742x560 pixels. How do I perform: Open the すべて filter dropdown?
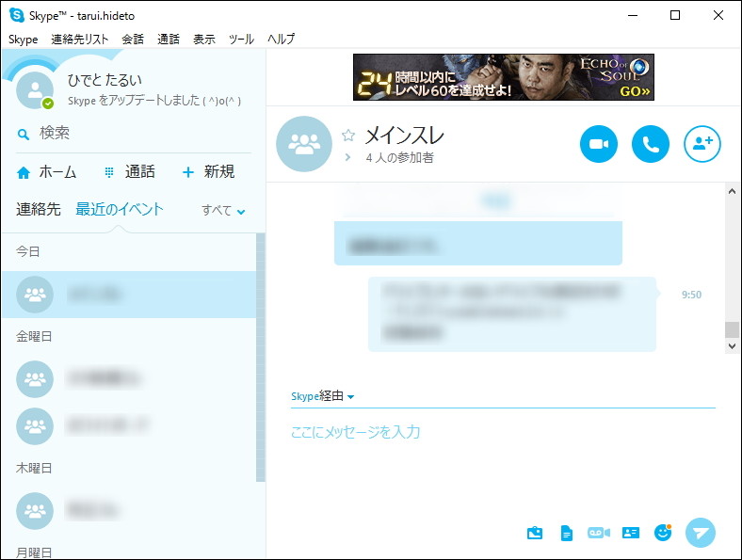223,210
